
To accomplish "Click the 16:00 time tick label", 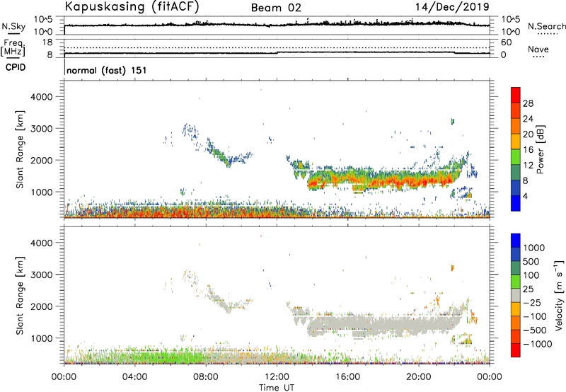I will point(347,377).
